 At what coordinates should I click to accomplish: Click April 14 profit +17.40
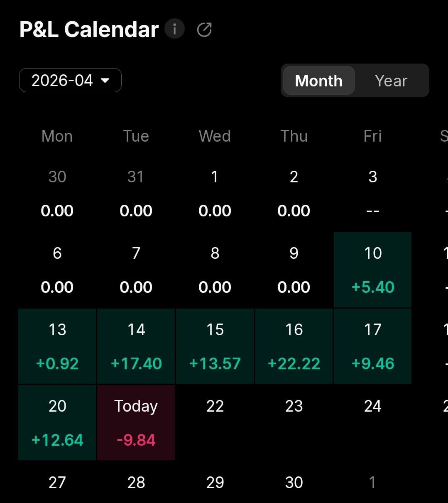click(136, 346)
